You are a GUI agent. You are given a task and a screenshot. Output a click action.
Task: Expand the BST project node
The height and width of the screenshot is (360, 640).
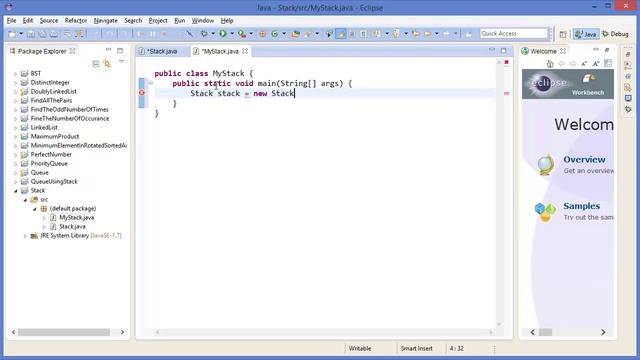[x=16, y=74]
